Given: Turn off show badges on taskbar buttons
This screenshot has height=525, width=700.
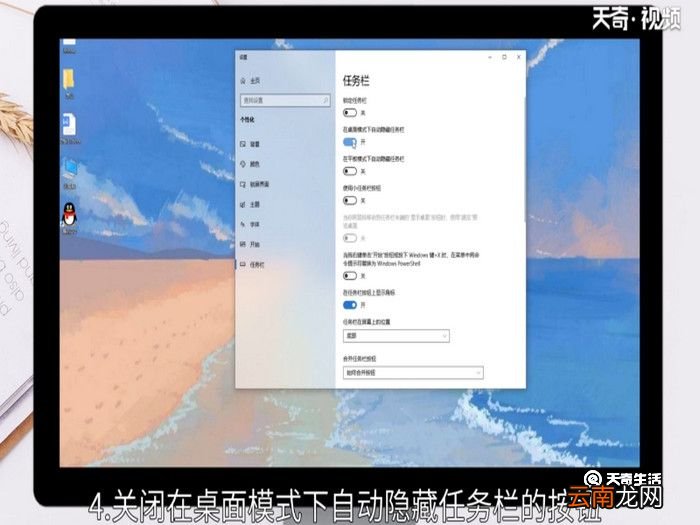Looking at the screenshot, I should coord(350,305).
